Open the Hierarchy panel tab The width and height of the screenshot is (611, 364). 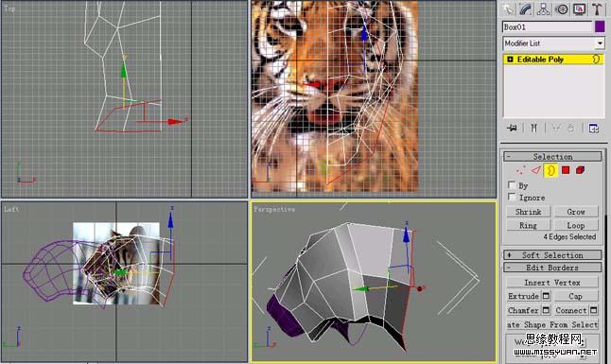tap(544, 9)
